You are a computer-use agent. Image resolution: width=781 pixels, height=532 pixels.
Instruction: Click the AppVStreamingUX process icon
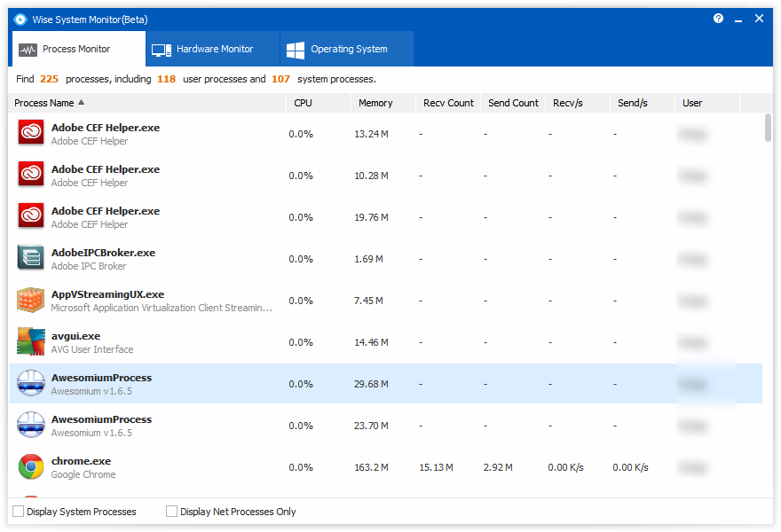click(30, 299)
